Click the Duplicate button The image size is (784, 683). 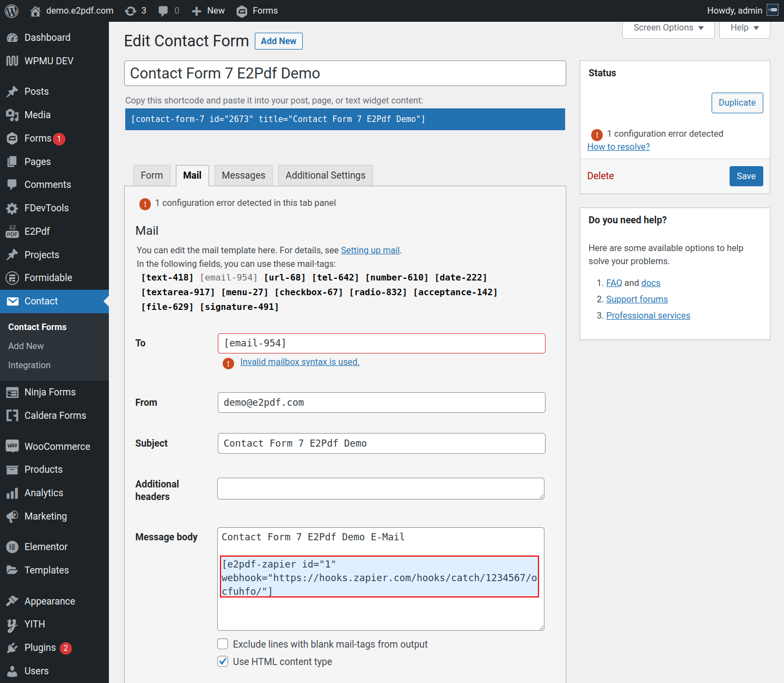(x=737, y=103)
